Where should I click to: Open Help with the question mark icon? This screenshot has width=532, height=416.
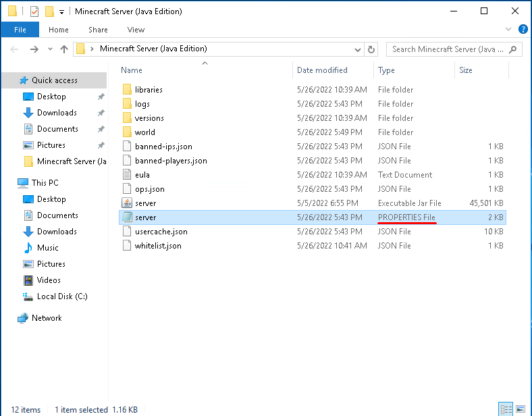tap(523, 29)
